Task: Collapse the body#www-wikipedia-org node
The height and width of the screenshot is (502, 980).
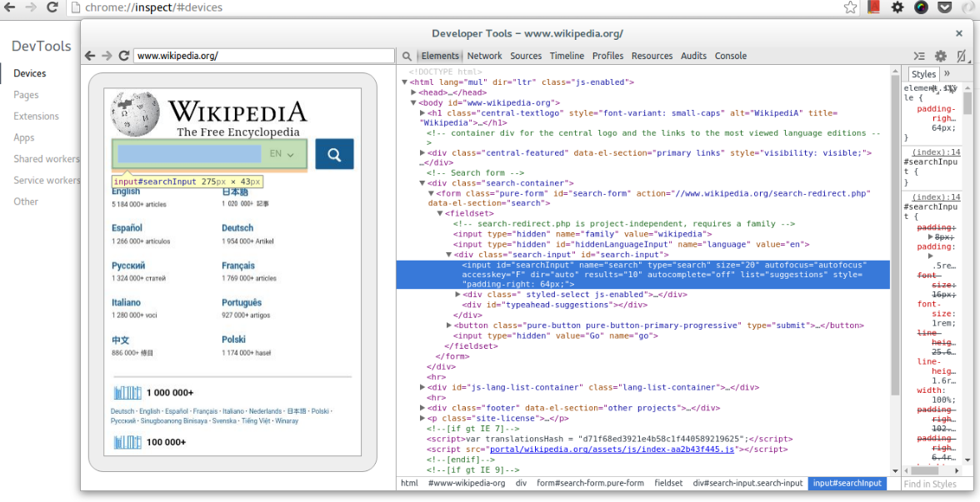Action: tap(413, 103)
